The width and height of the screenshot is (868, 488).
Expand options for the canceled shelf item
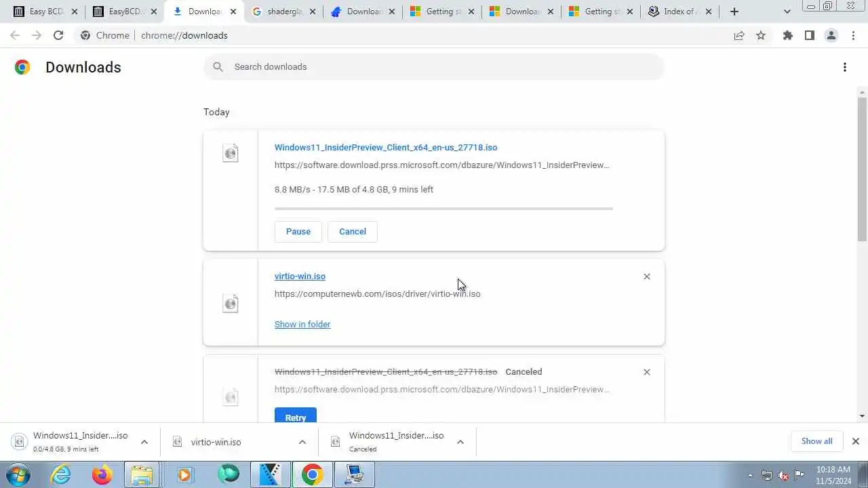click(x=460, y=442)
